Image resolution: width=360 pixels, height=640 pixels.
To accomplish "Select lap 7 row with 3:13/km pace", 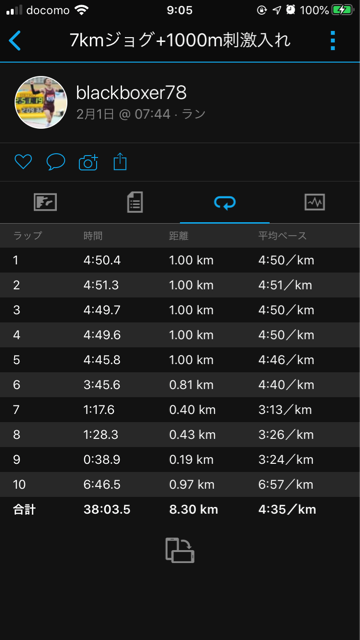I will tap(180, 410).
